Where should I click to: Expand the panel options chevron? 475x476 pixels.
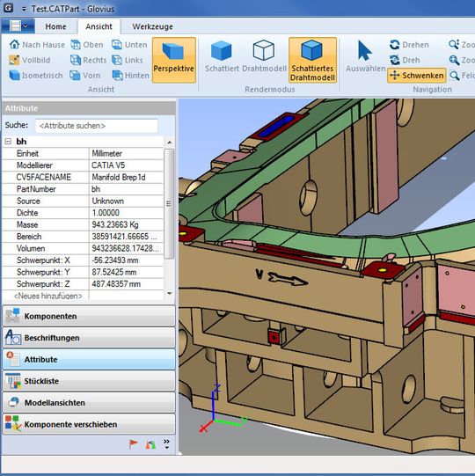(x=166, y=444)
